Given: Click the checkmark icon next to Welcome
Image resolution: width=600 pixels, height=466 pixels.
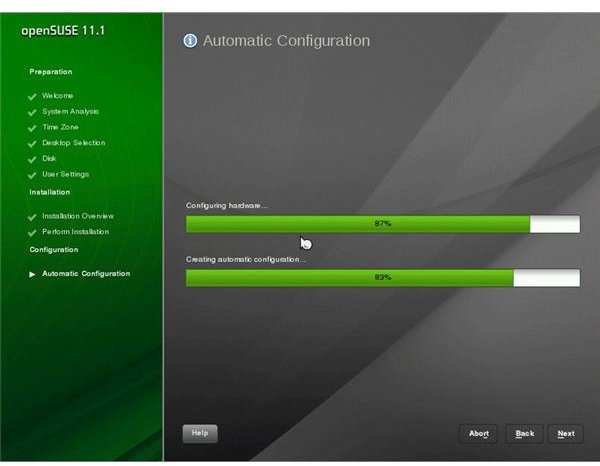Looking at the screenshot, I should point(32,96).
